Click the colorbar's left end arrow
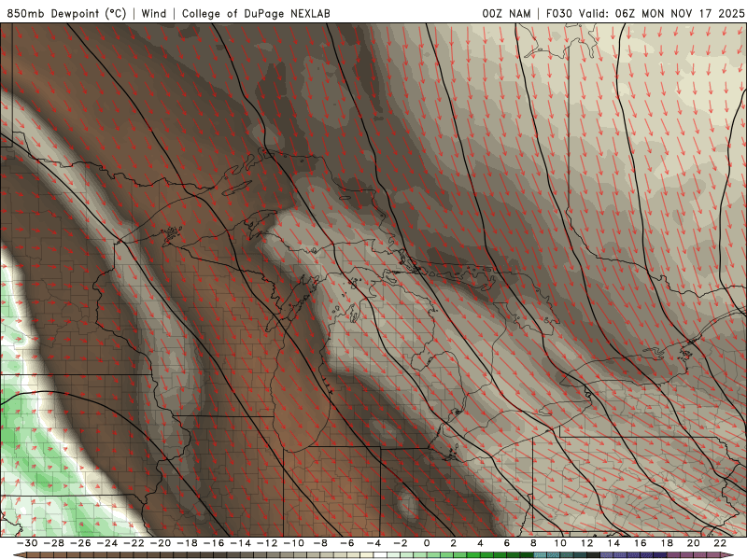 (20, 555)
